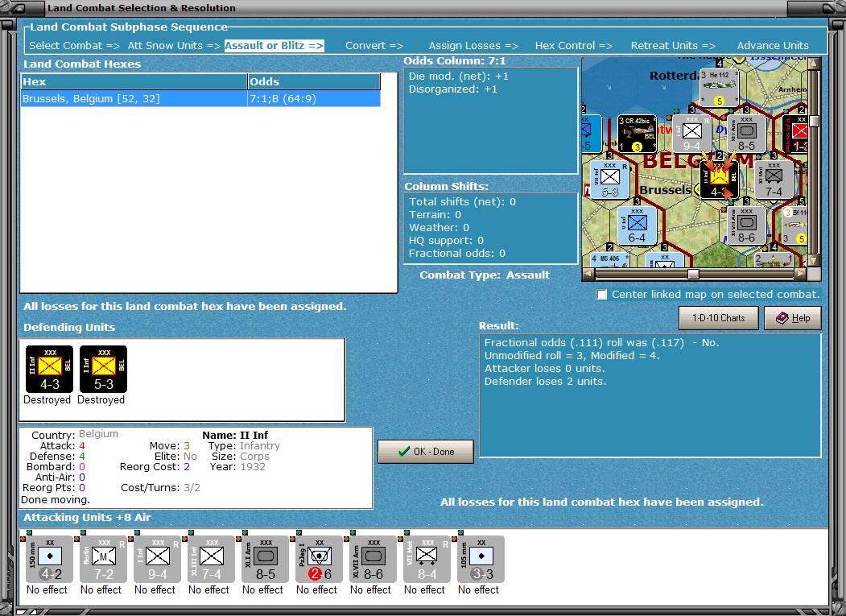
Task: Enable Center linked map on selected combat
Action: [601, 295]
